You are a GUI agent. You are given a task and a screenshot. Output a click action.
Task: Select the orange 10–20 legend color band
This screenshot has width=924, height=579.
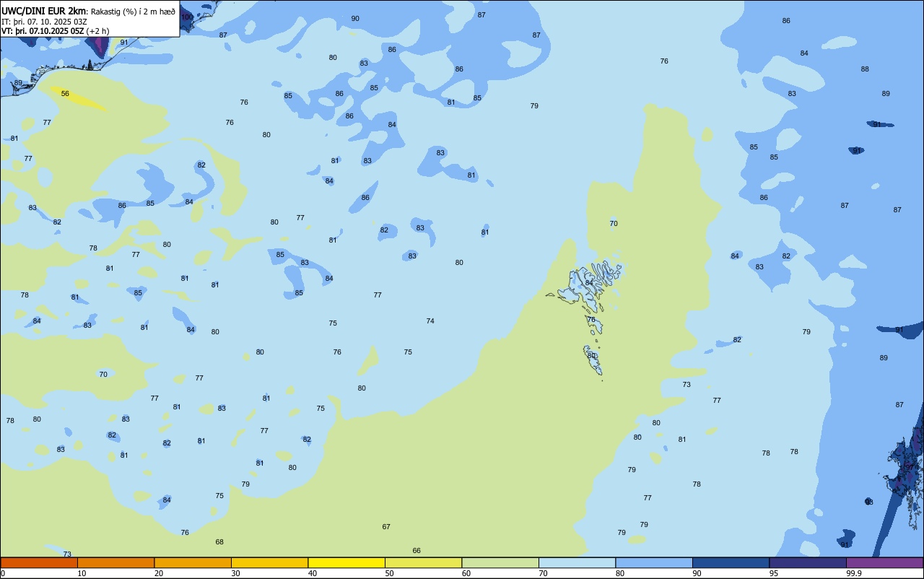(115, 562)
